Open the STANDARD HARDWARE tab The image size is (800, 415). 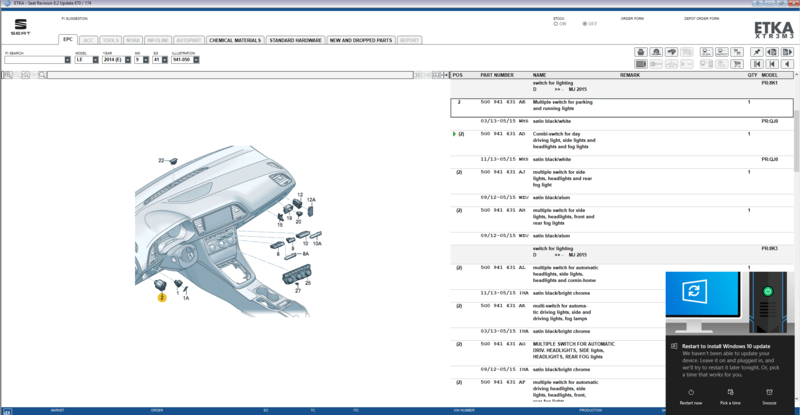[295, 40]
